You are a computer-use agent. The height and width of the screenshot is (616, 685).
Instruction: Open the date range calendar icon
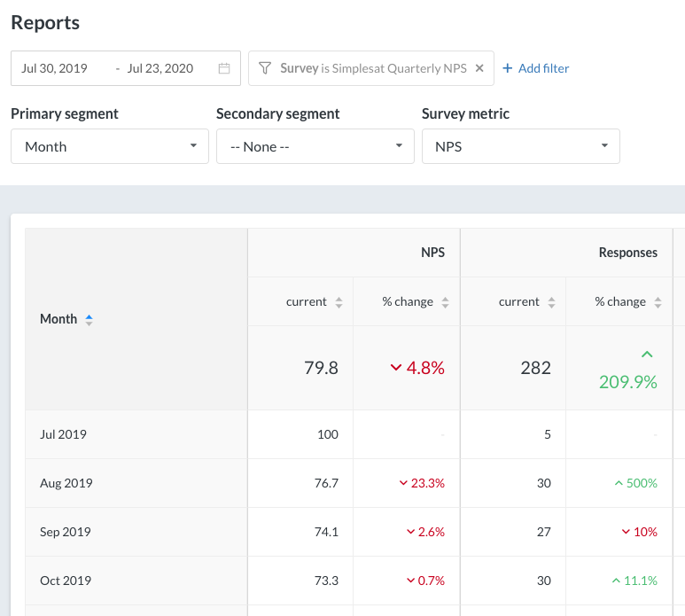click(x=224, y=68)
